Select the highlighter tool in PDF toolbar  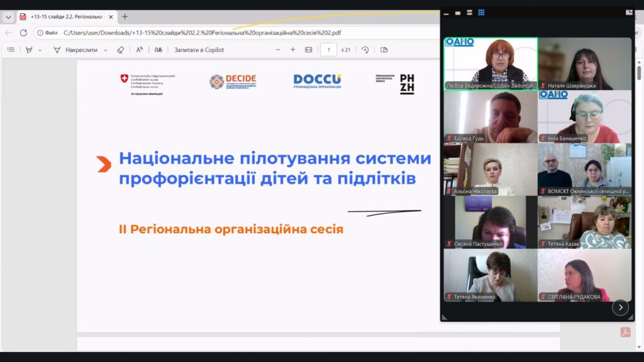pyautogui.click(x=29, y=50)
